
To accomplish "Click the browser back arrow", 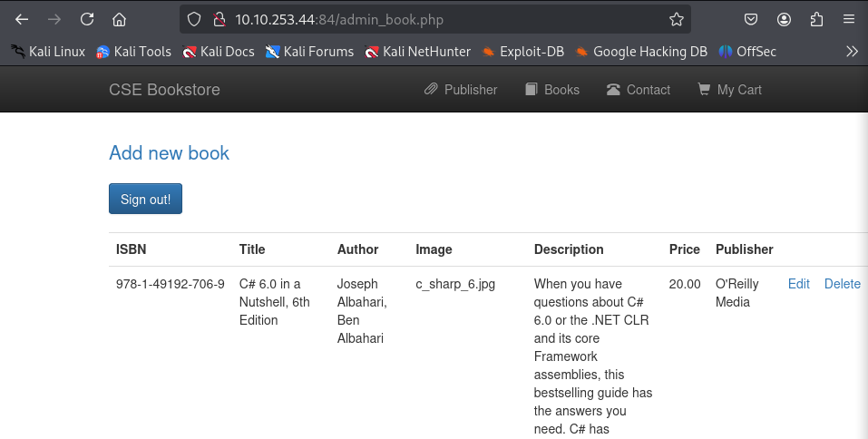I will point(22,19).
